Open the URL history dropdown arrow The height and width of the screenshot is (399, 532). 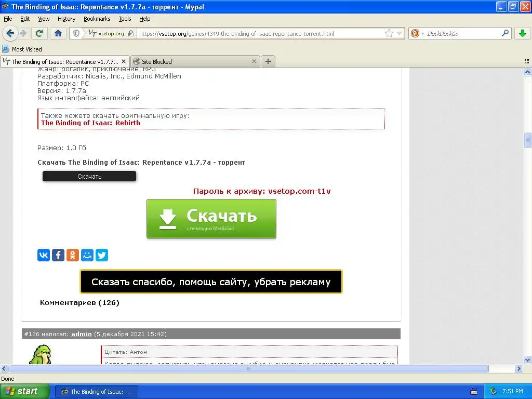(x=400, y=33)
